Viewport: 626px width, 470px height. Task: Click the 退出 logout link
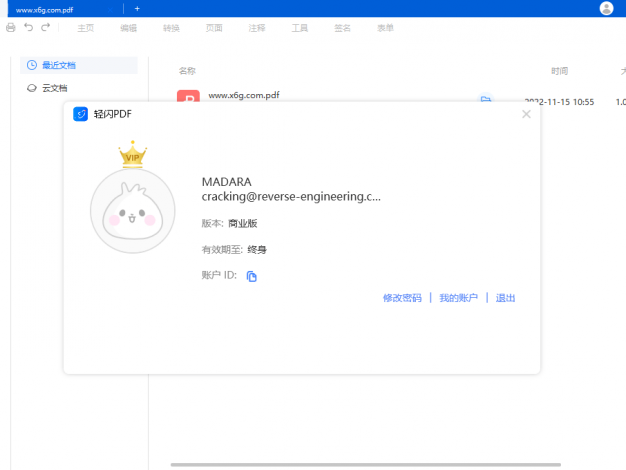pyautogui.click(x=505, y=298)
